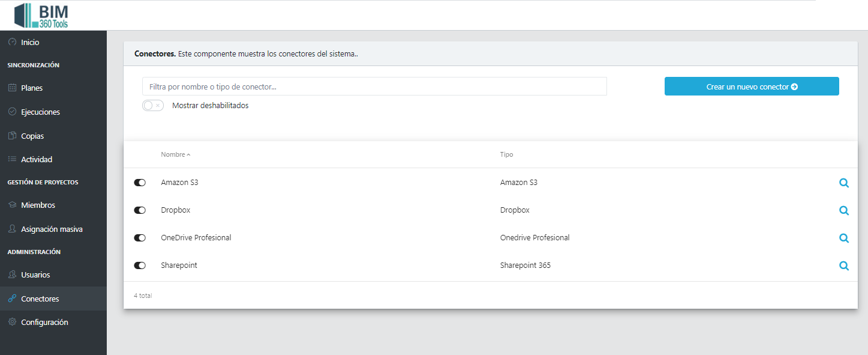Click the BIM 360 Tools logo
Viewport: 868px width, 355px height.
(x=41, y=16)
